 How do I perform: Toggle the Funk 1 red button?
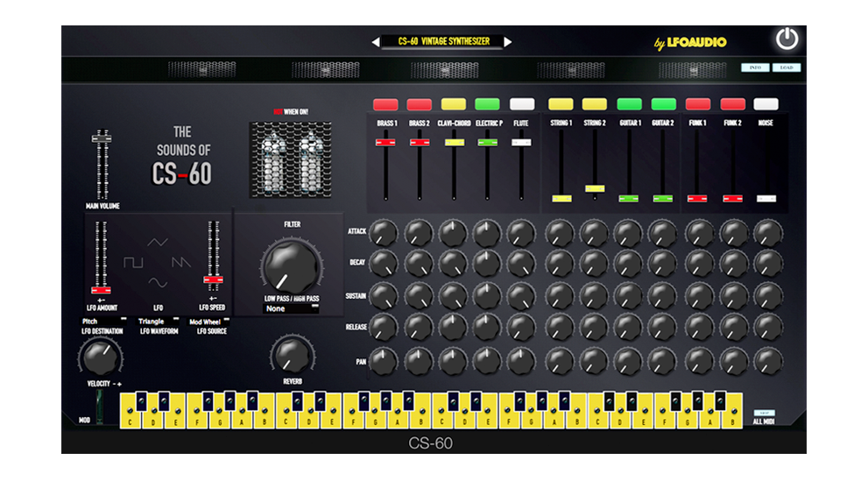[x=698, y=104]
